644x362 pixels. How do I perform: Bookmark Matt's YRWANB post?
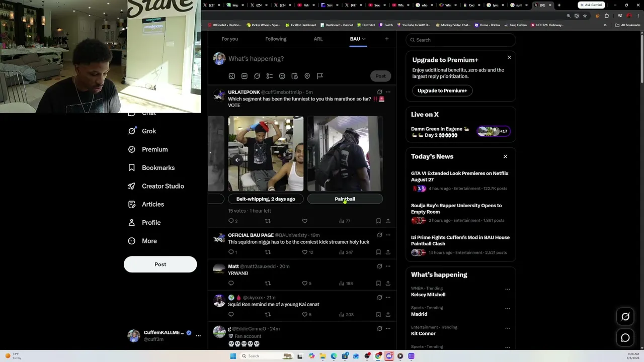point(378,283)
